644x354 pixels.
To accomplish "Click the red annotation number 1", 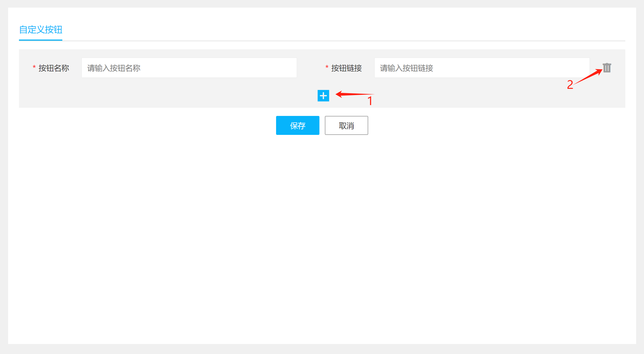I will pyautogui.click(x=370, y=101).
